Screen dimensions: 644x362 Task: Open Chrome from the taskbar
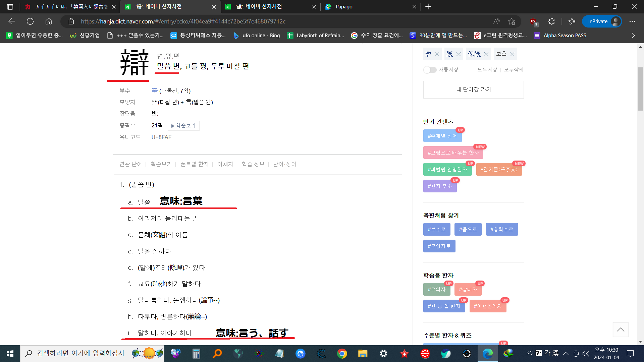[342, 354]
